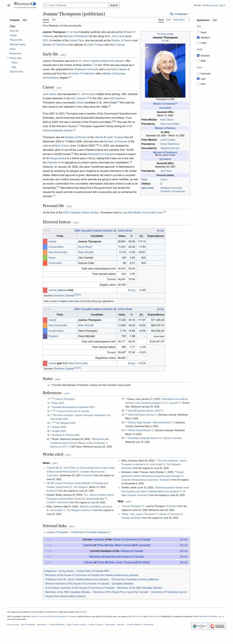Viewport: 233px width, 644px height.
Task: Open Stephanie McLean successor link
Action: 170,148
